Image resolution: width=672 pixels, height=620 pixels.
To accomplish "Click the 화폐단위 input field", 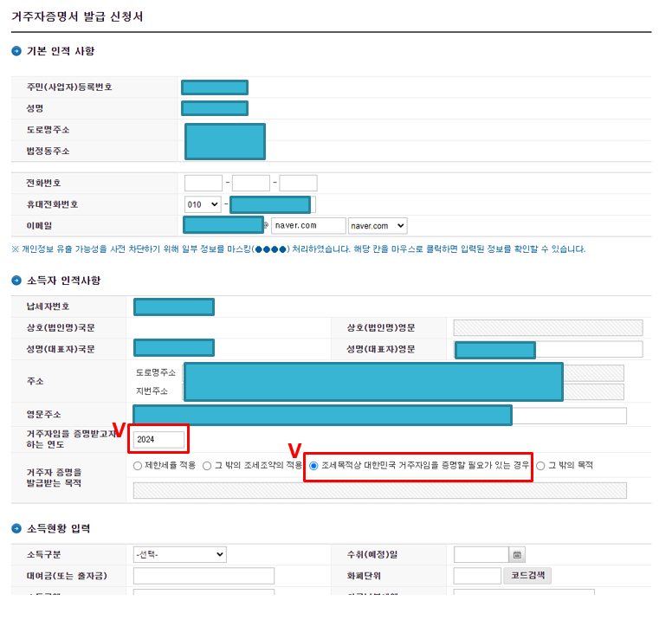I will [x=477, y=576].
